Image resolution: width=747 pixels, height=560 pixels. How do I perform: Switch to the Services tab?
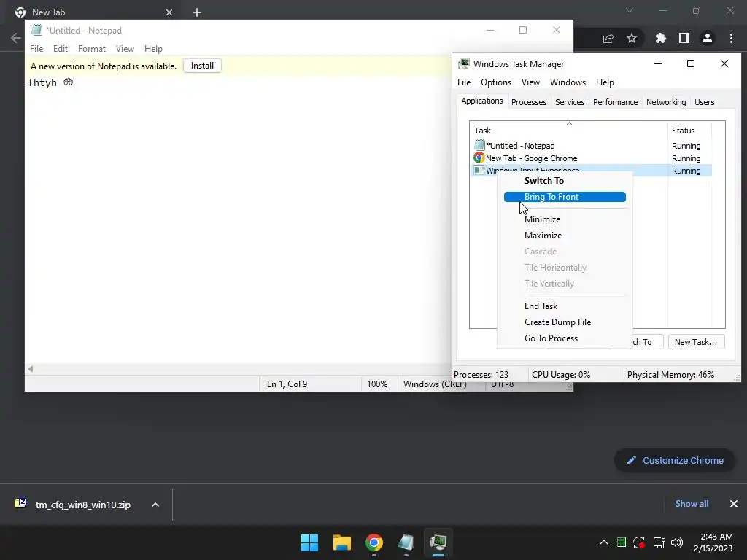[570, 102]
